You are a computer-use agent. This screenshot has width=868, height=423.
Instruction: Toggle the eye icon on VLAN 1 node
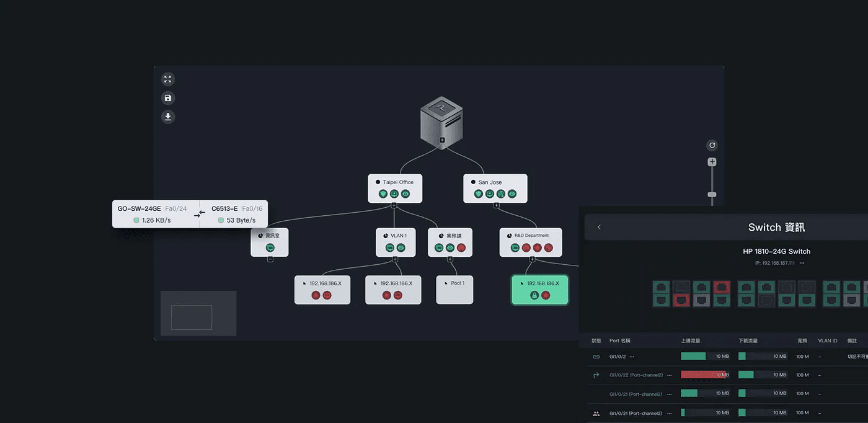pyautogui.click(x=401, y=247)
